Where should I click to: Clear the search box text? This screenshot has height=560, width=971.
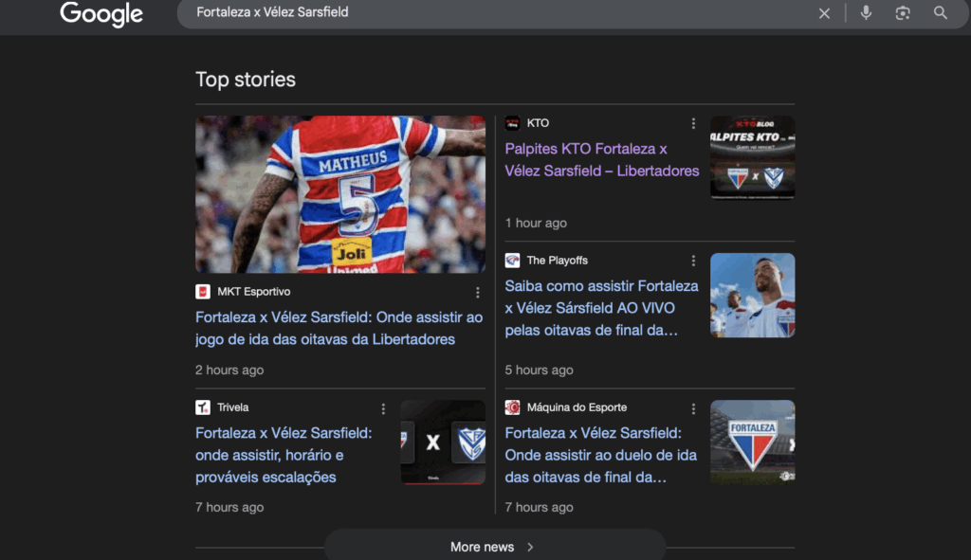pyautogui.click(x=824, y=13)
